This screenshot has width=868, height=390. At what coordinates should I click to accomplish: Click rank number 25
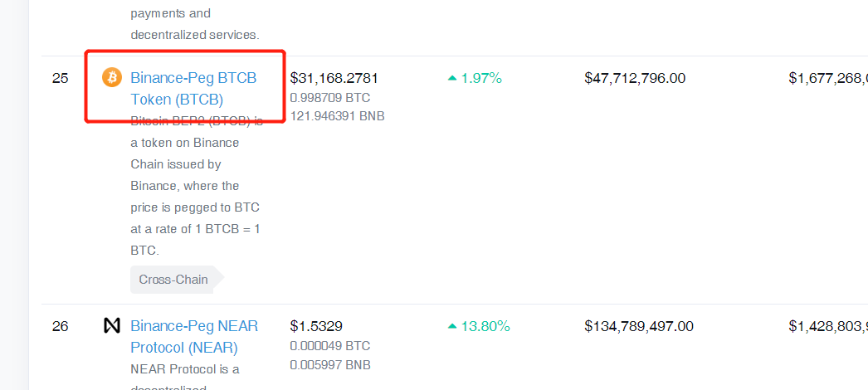click(x=60, y=78)
